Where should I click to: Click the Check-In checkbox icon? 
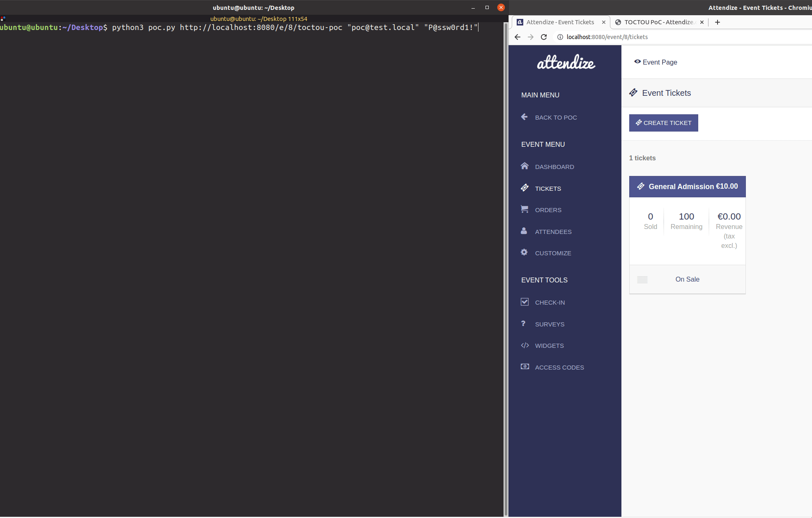coord(524,302)
